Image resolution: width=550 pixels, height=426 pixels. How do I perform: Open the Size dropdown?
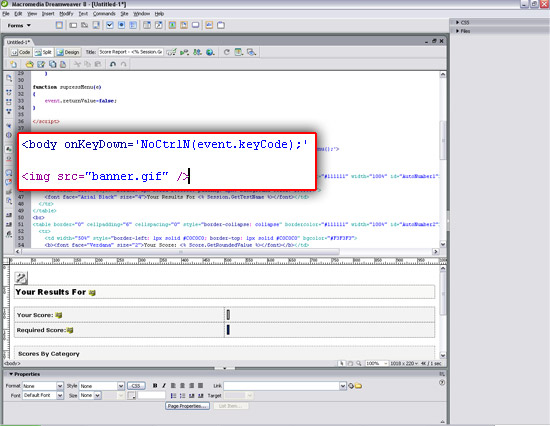point(98,395)
